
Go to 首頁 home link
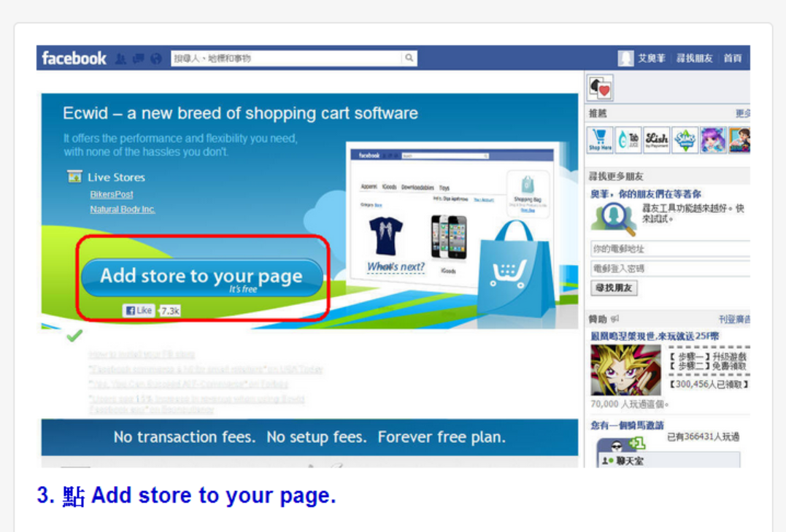pyautogui.click(x=733, y=58)
